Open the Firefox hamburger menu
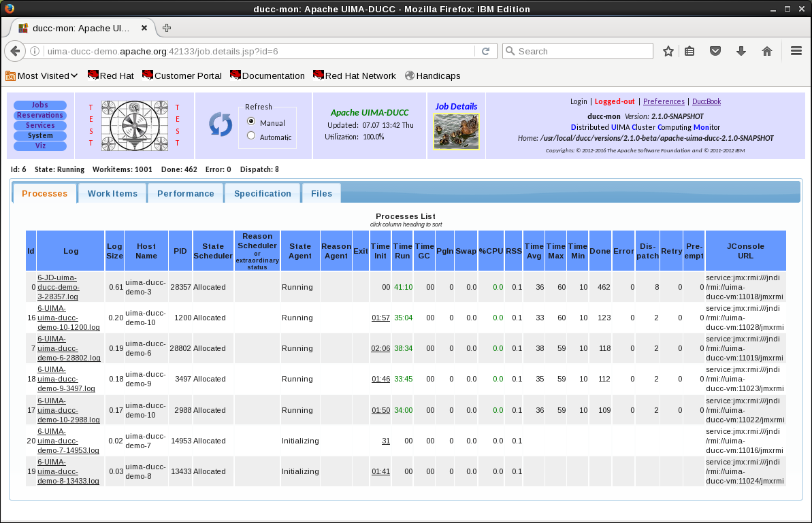Viewport: 812px width, 523px height. coord(796,51)
